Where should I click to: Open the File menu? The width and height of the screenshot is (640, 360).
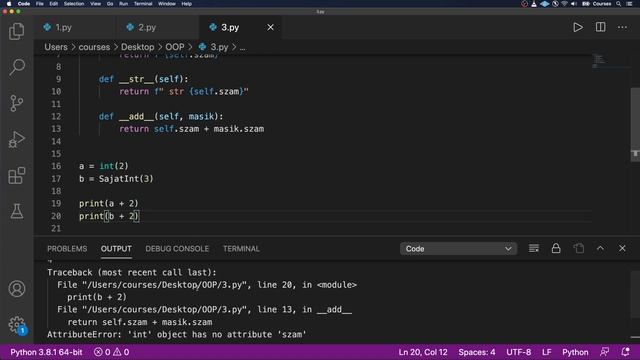[x=40, y=4]
